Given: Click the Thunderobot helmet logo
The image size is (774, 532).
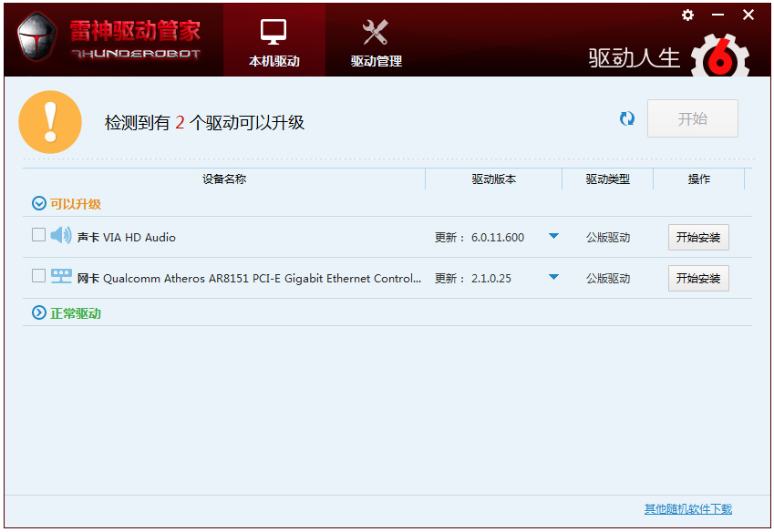Looking at the screenshot, I should tap(37, 38).
